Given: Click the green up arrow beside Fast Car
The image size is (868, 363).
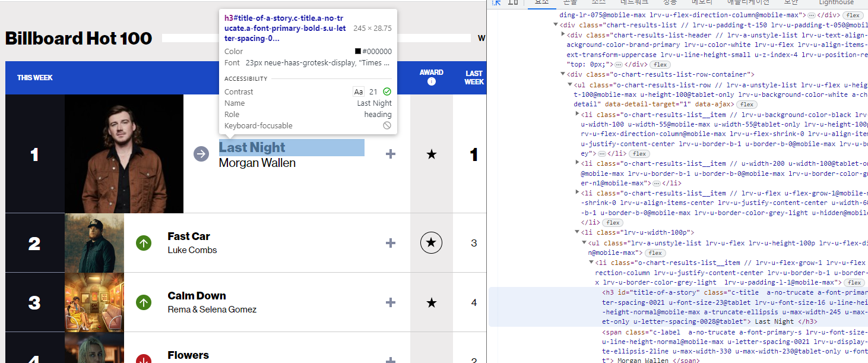Looking at the screenshot, I should click(144, 243).
